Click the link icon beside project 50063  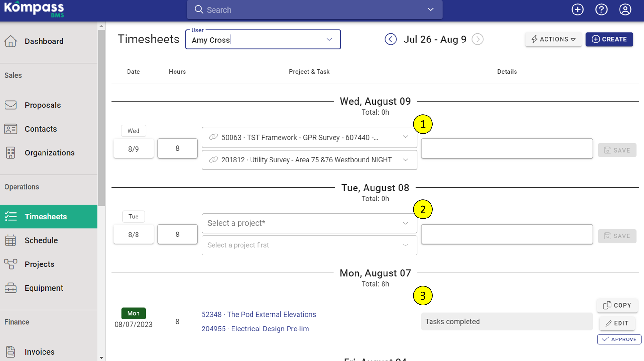click(x=213, y=137)
